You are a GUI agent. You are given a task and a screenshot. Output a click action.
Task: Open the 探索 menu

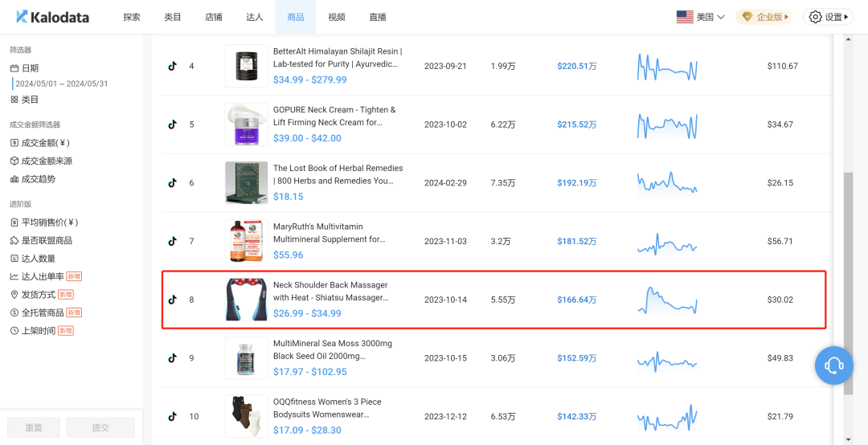[132, 17]
